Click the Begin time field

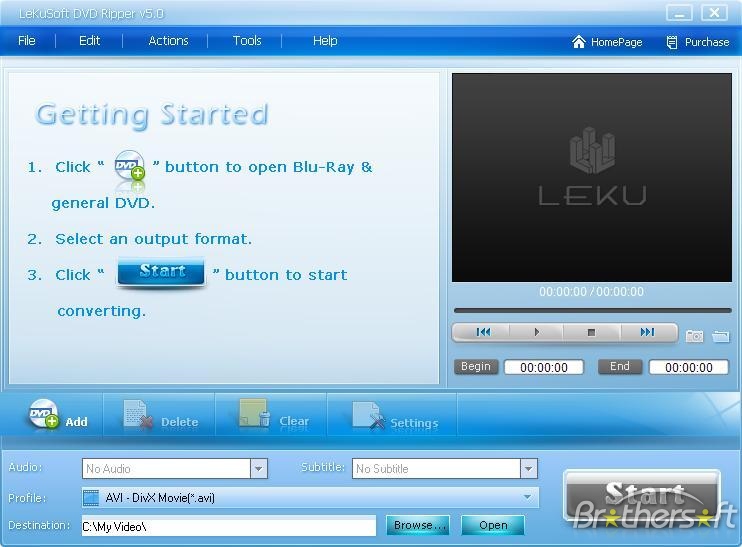pos(544,367)
